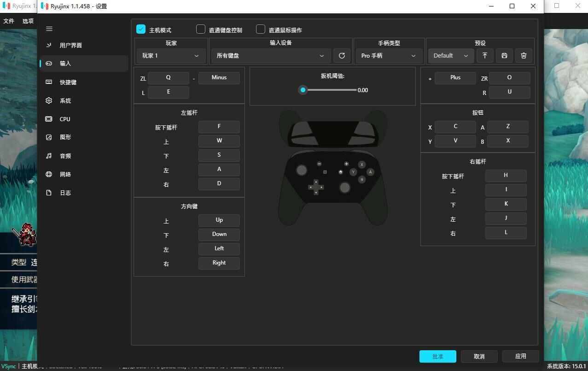Click the 网络 globe icon

[x=49, y=174]
